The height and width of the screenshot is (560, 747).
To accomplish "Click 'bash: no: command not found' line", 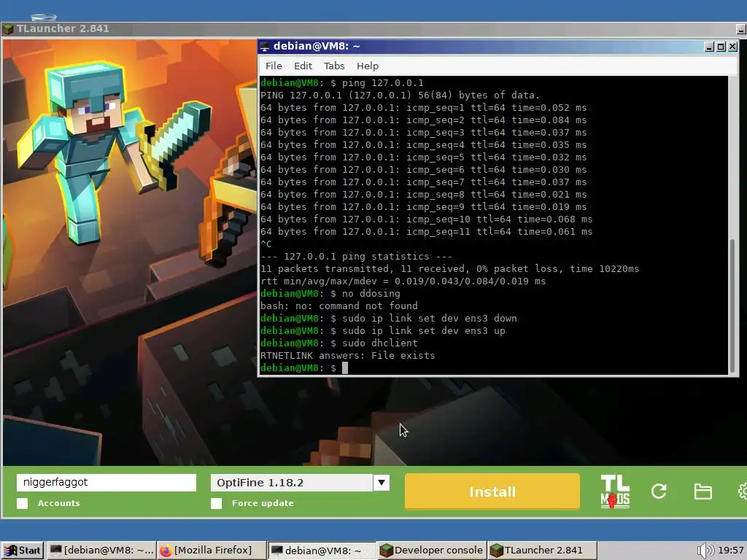I will [338, 306].
